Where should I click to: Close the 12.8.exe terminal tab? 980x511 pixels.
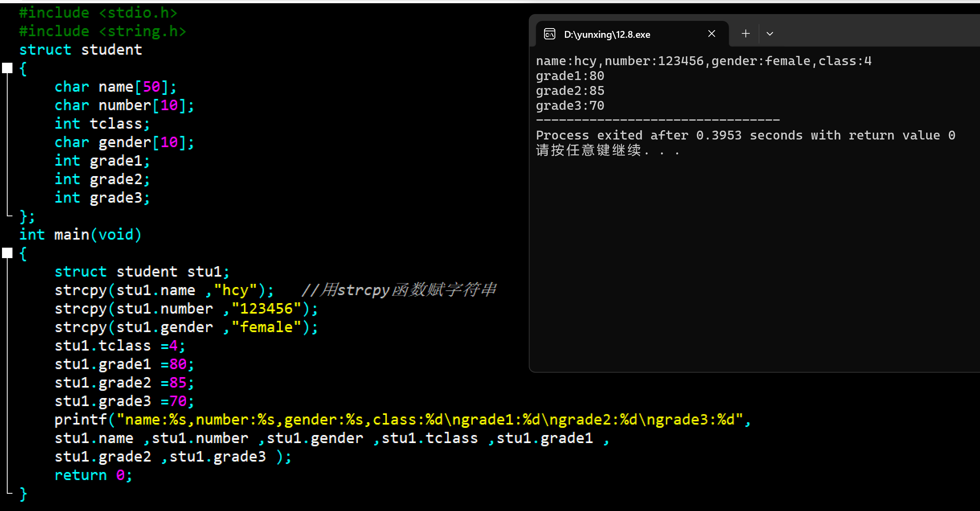point(711,34)
